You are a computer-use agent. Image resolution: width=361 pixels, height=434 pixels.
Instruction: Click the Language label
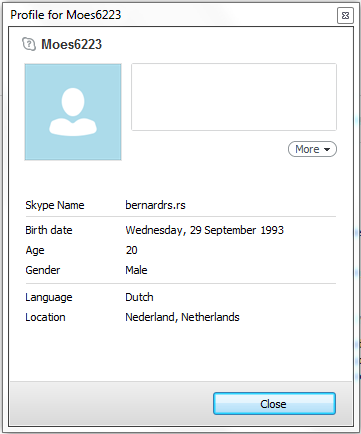tap(49, 297)
